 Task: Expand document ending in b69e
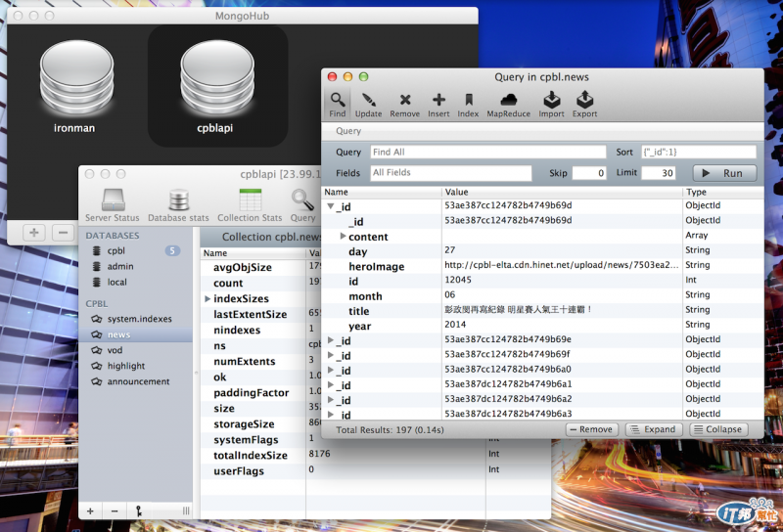(x=331, y=340)
